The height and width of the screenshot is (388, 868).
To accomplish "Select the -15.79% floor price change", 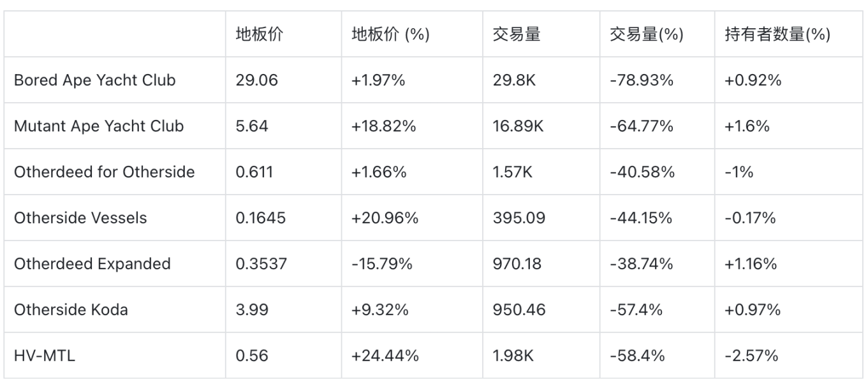I will tap(382, 264).
